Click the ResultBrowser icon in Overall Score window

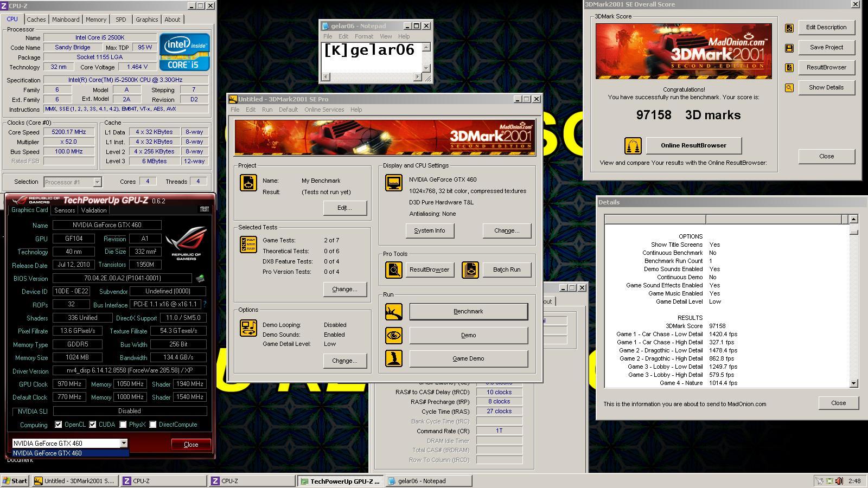(x=789, y=68)
